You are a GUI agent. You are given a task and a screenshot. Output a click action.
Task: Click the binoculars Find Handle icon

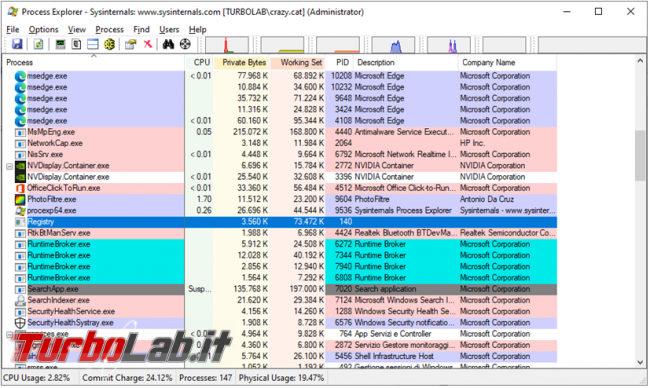point(168,44)
